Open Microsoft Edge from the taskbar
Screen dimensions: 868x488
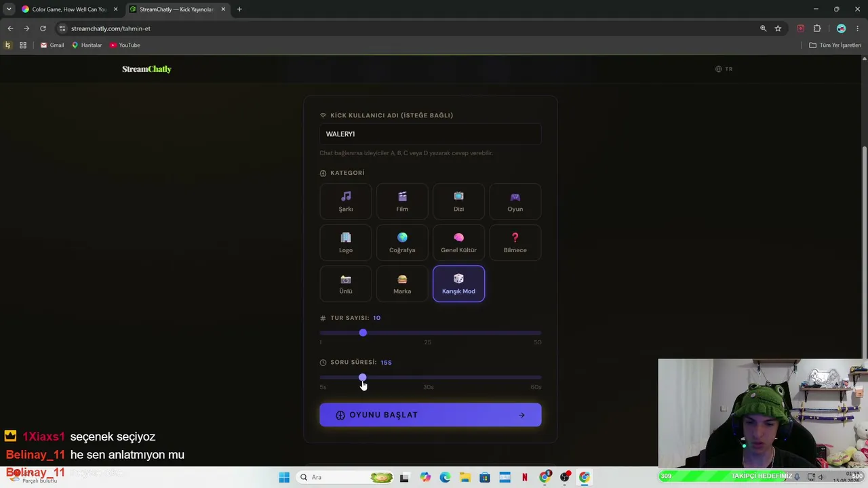(445, 477)
